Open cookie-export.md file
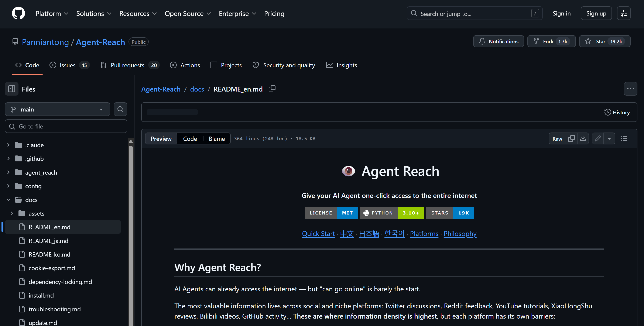 pos(51,268)
